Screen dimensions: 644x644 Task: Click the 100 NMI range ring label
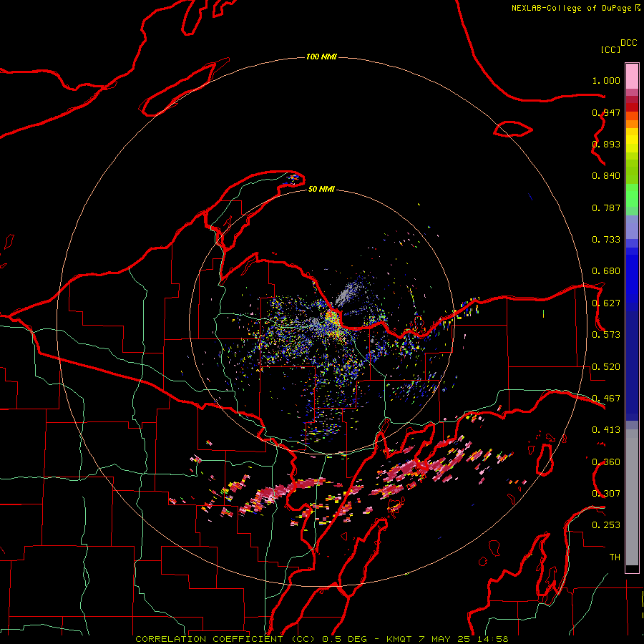(x=321, y=57)
